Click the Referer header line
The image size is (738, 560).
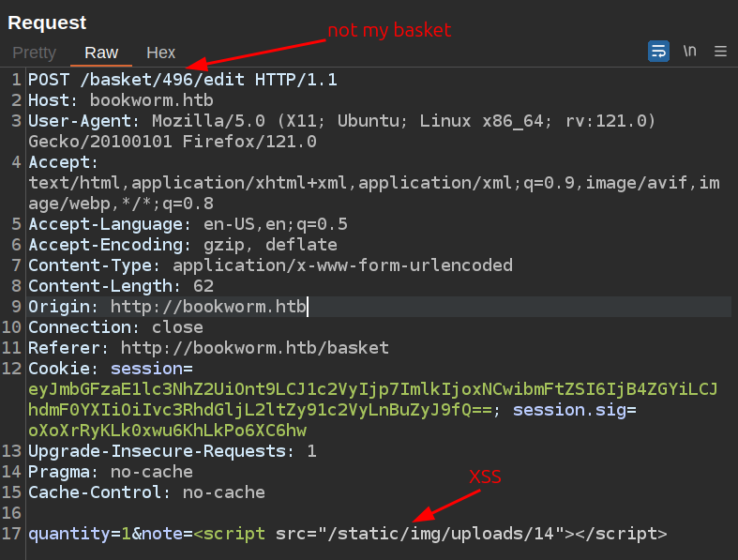click(x=208, y=348)
